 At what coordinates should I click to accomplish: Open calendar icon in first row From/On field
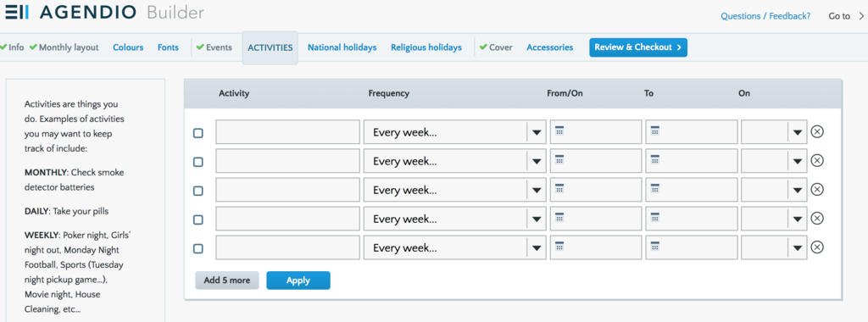(x=559, y=130)
